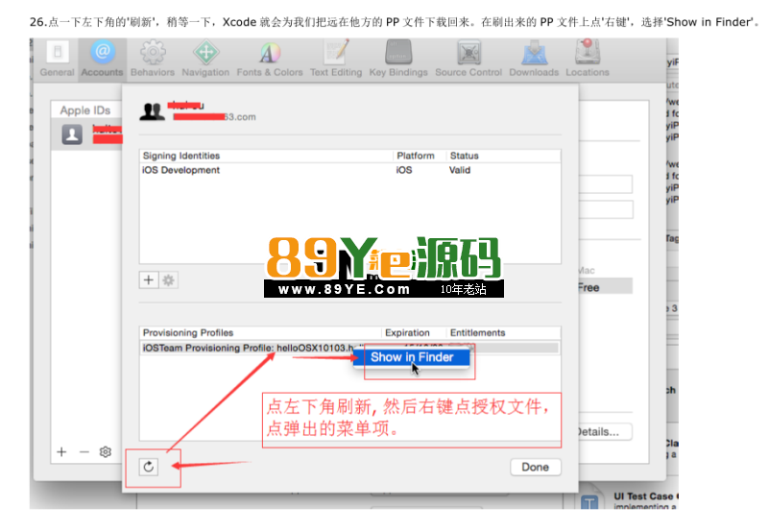This screenshot has width=768, height=532.
Task: Remove the selected account with minus button
Action: [x=84, y=451]
